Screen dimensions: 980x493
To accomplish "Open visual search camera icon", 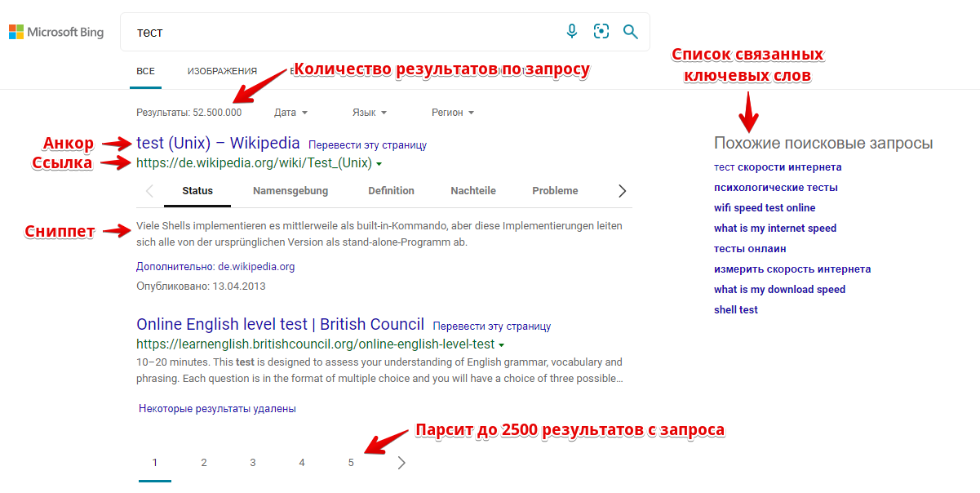I will coord(601,31).
